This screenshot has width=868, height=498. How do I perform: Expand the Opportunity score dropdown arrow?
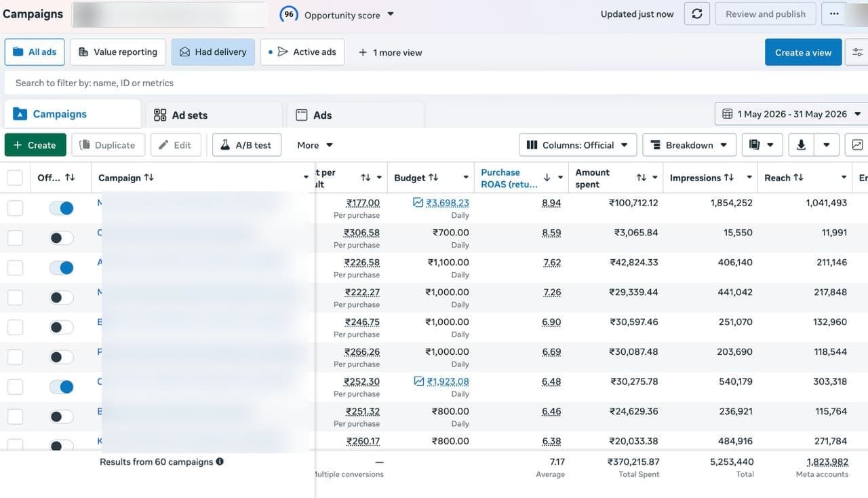click(x=391, y=14)
